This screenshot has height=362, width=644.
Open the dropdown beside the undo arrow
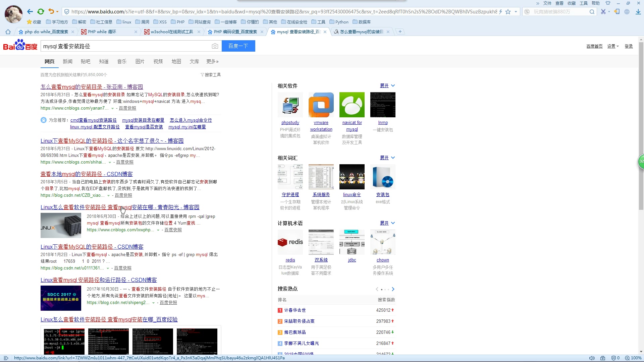click(57, 12)
